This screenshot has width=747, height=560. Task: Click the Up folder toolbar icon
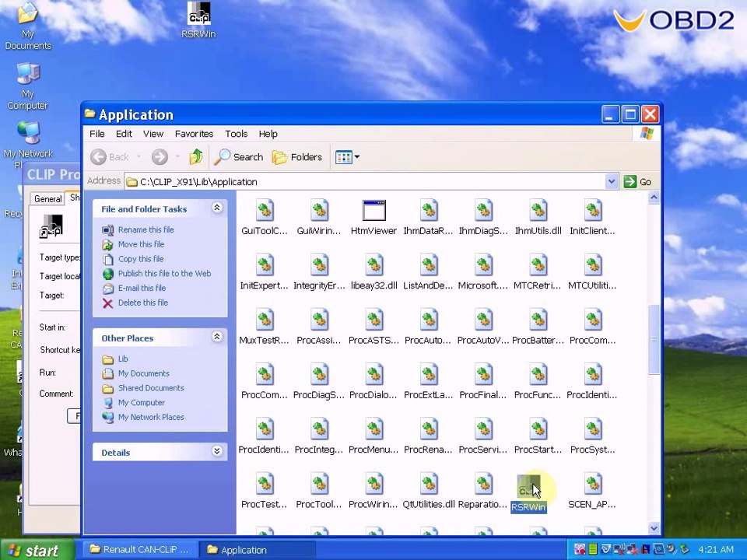click(x=196, y=156)
